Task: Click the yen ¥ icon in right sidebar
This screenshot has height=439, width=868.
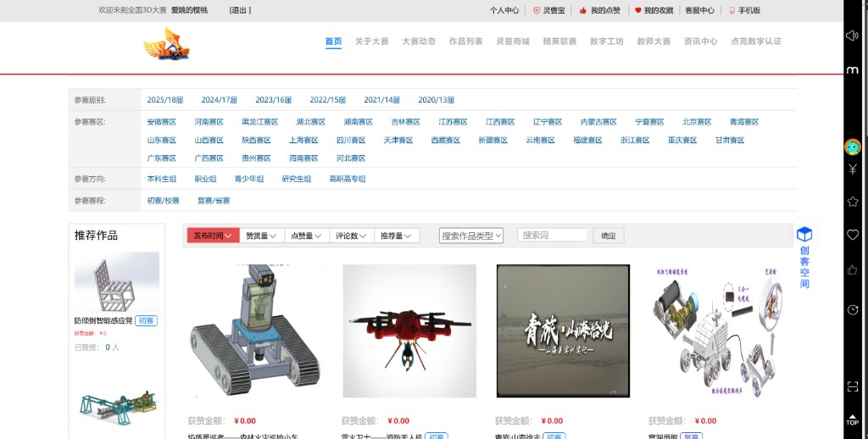Action: [x=853, y=169]
